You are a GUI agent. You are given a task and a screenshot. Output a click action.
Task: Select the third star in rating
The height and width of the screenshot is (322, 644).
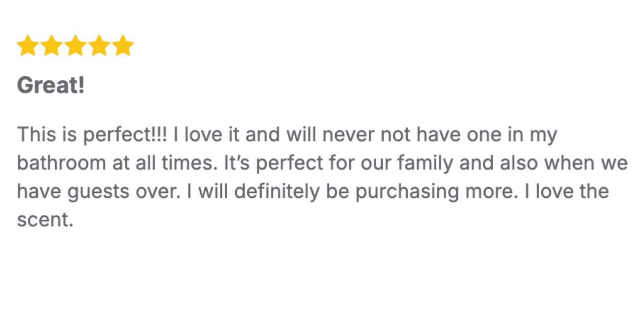(75, 46)
